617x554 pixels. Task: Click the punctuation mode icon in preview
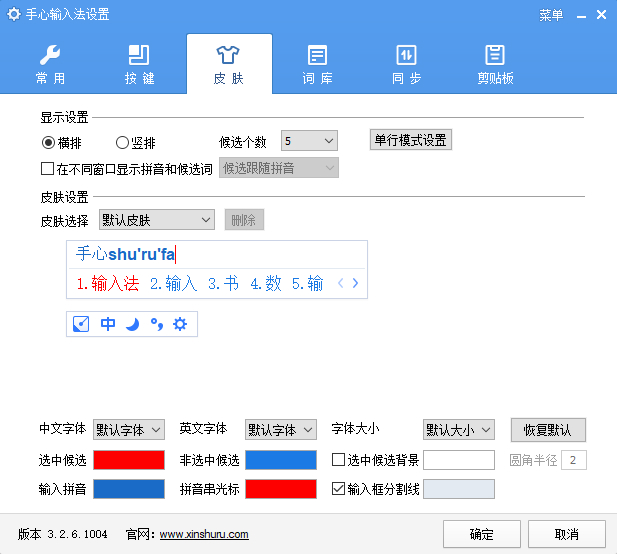click(x=156, y=324)
